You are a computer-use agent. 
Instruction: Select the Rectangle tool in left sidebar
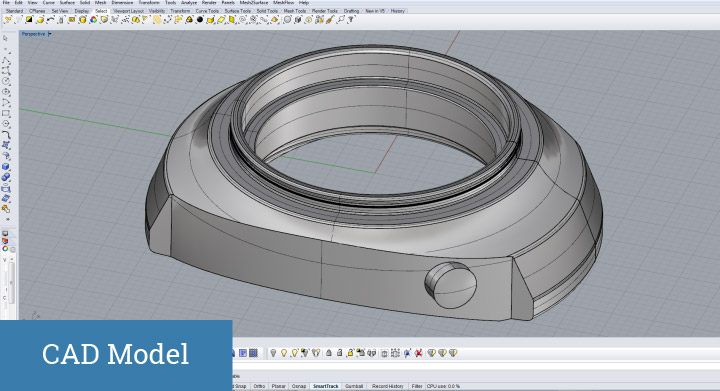point(6,113)
